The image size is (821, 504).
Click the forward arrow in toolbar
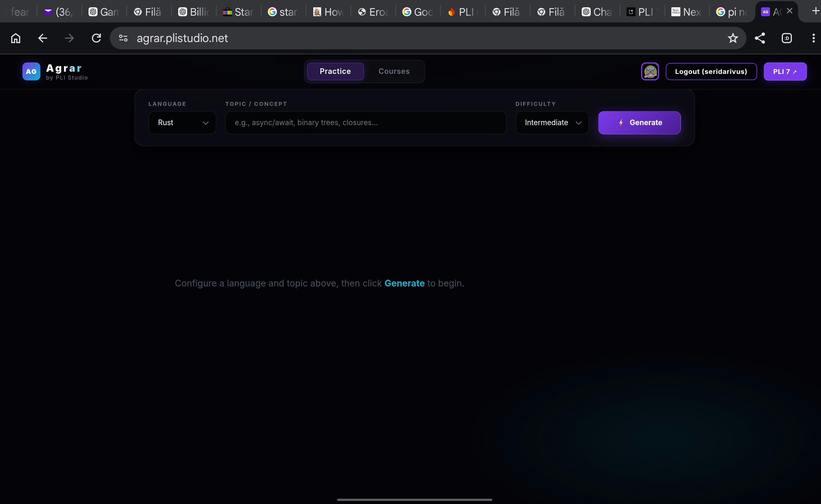tap(69, 38)
